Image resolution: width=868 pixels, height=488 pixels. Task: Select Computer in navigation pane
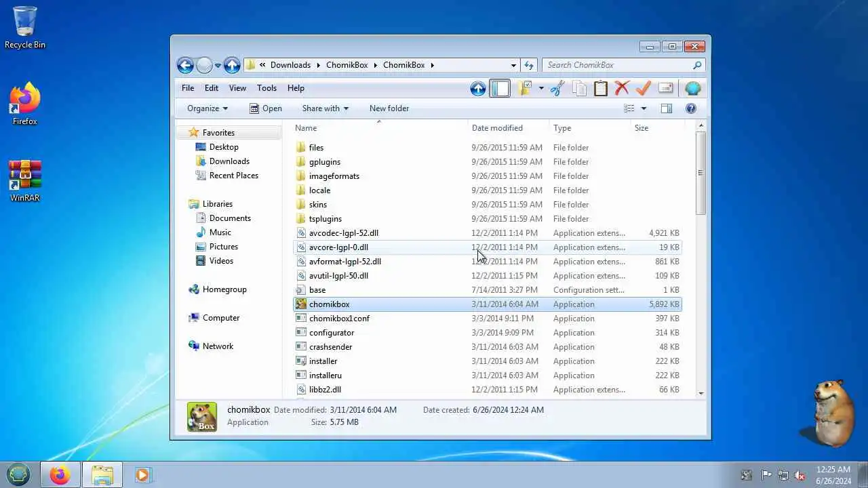coord(221,318)
